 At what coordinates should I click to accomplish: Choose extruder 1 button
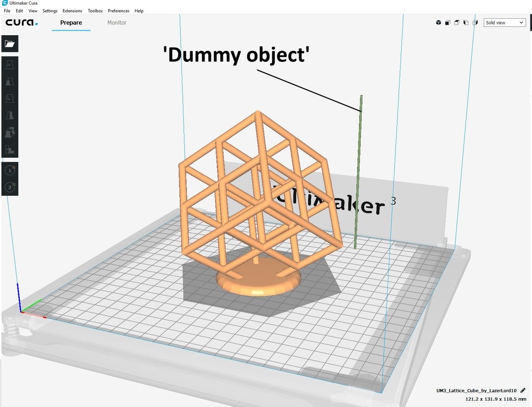pyautogui.click(x=10, y=171)
